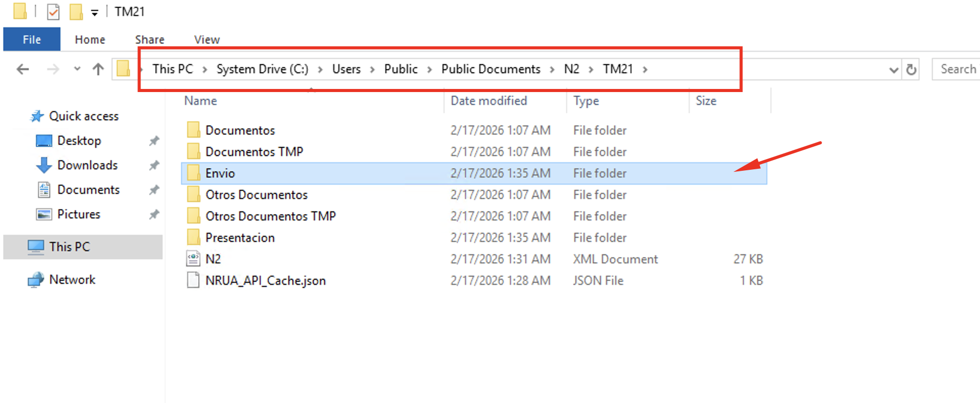This screenshot has width=980, height=403.
Task: Expand the address bar history dropdown
Action: coord(893,70)
